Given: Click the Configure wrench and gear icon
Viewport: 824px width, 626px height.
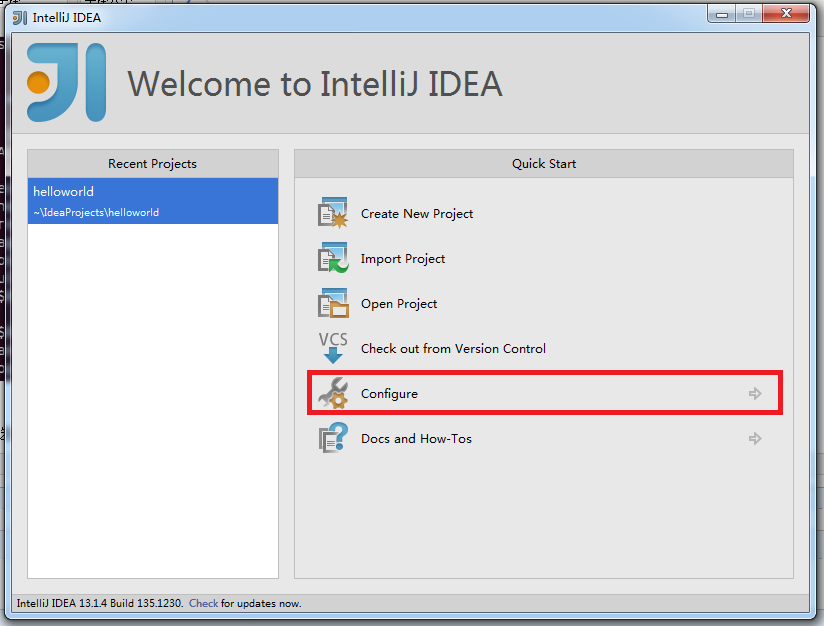Looking at the screenshot, I should 332,393.
